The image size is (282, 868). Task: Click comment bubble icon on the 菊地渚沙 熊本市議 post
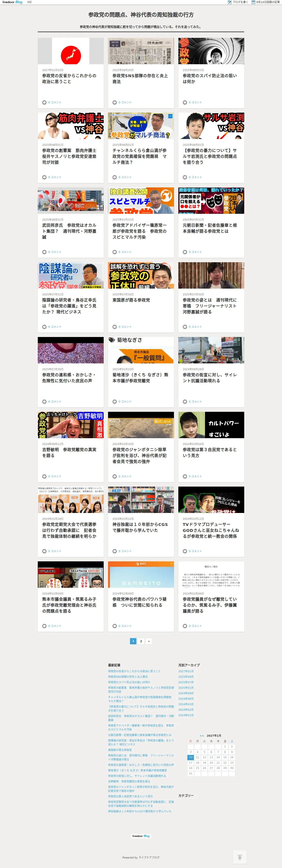pyautogui.click(x=114, y=402)
